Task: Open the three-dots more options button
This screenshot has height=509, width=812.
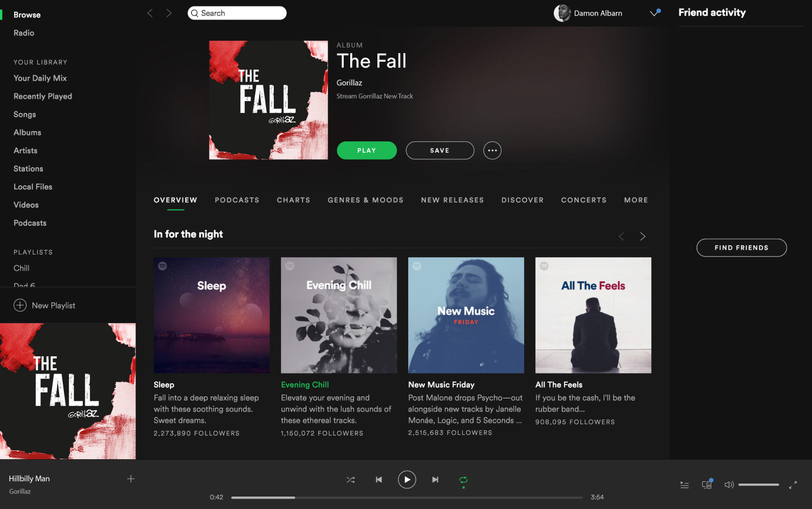Action: pos(492,151)
